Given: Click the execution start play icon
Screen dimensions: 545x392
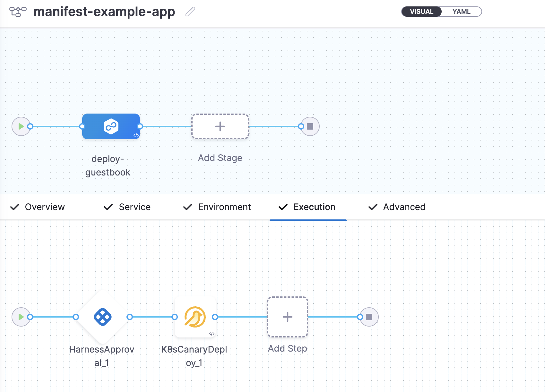Looking at the screenshot, I should coord(21,317).
